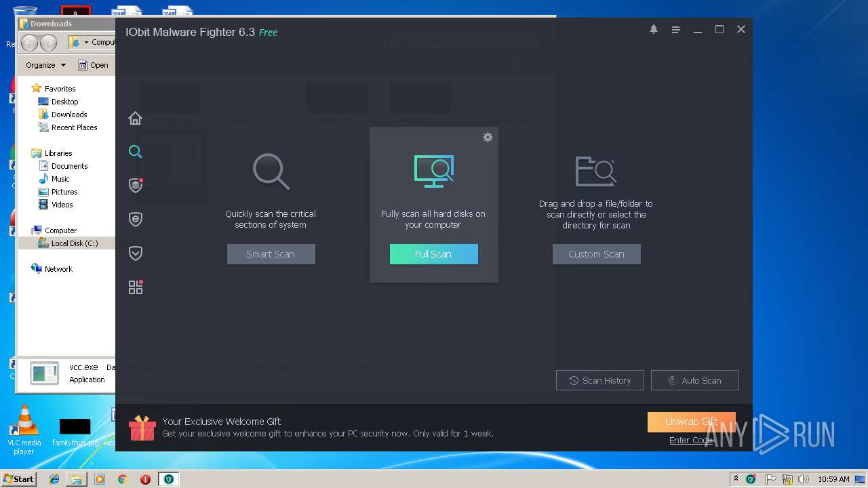Open the Organize dropdown in Downloads window
This screenshot has height=488, width=868.
(x=45, y=65)
